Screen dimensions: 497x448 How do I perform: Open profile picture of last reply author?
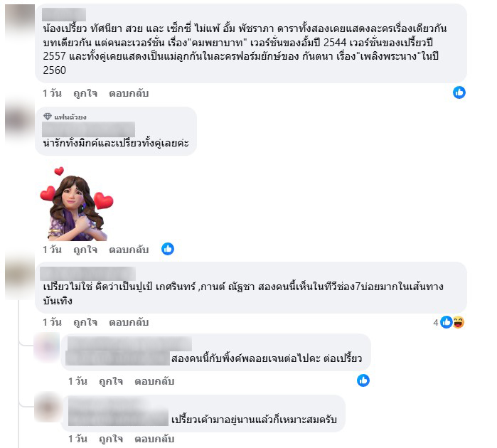point(48,407)
